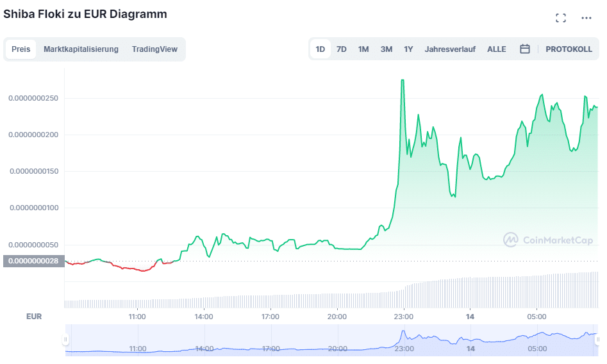
Task: Grab the left range slider handle
Action: coord(65,340)
